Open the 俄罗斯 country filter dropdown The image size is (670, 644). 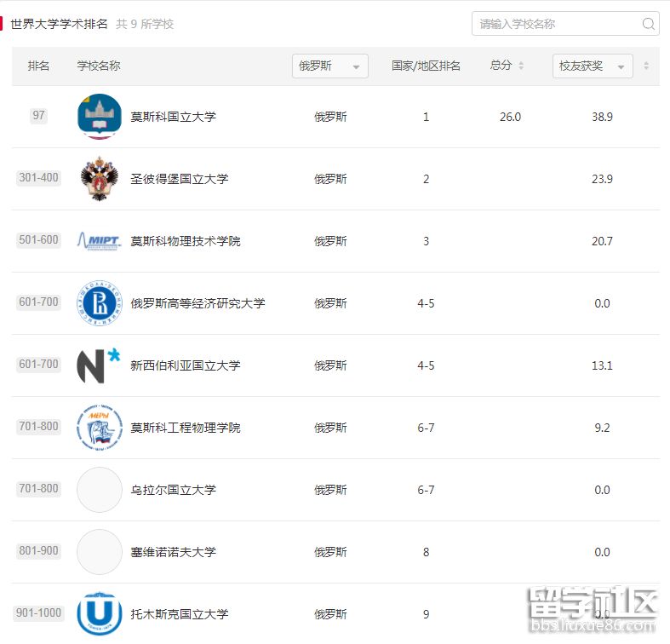click(x=329, y=66)
